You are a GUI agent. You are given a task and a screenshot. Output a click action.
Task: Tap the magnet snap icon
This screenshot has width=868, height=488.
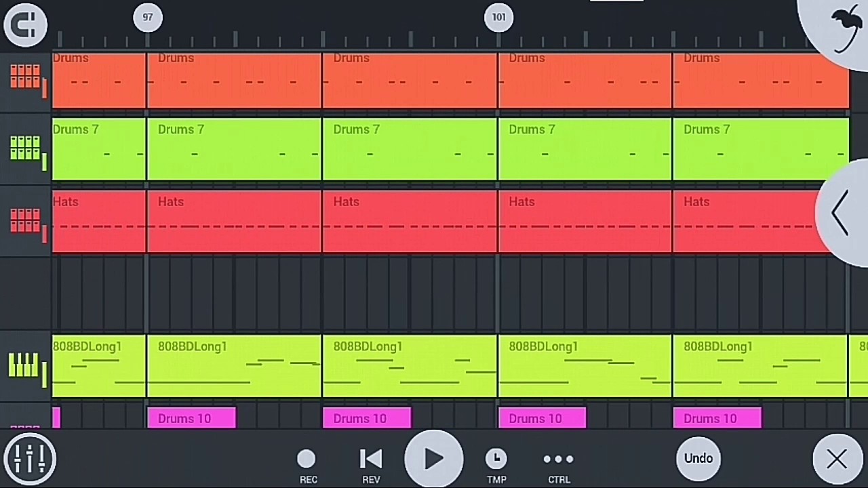25,25
